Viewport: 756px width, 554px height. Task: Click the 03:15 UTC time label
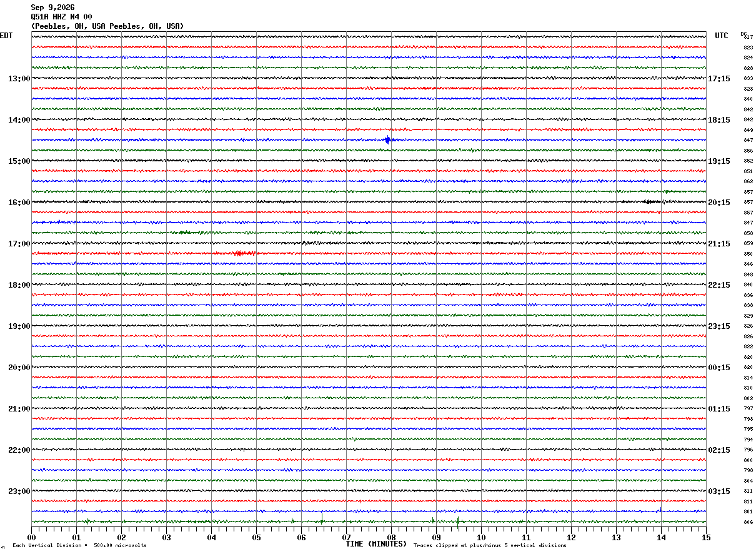click(x=719, y=491)
